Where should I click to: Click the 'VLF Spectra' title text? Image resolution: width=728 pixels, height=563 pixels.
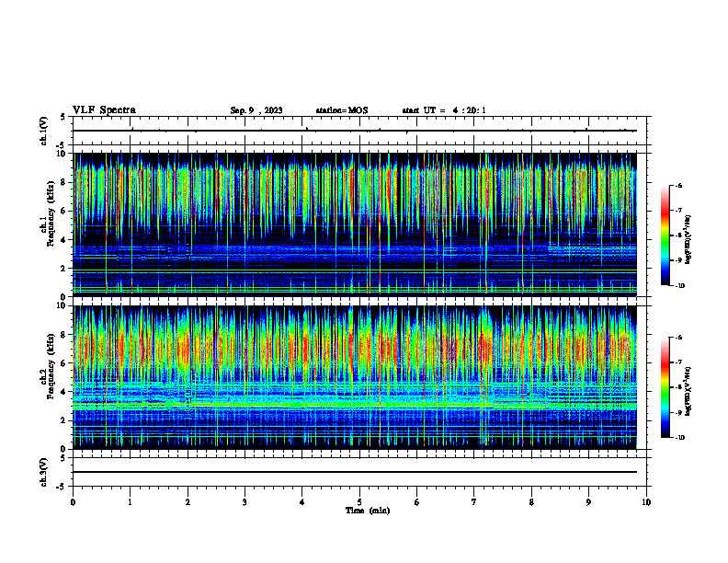[104, 110]
